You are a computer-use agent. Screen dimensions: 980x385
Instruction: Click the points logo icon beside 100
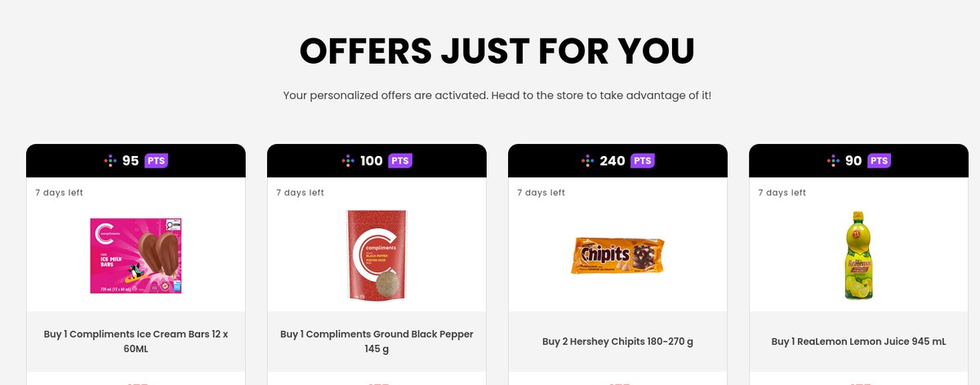[x=349, y=161]
